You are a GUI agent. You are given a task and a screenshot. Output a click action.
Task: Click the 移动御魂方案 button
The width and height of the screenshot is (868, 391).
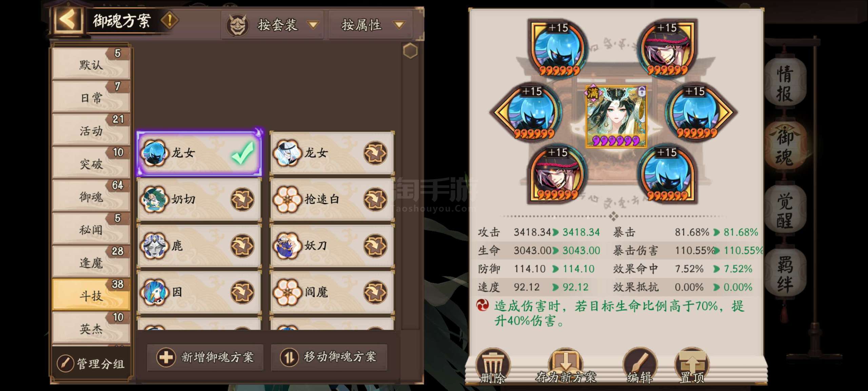329,357
